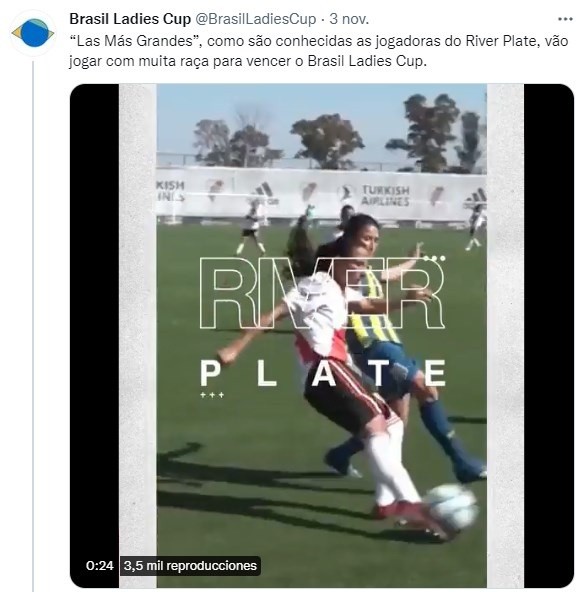This screenshot has height=592, width=581.
Task: Click the right black bar of video
Action: coord(549,336)
